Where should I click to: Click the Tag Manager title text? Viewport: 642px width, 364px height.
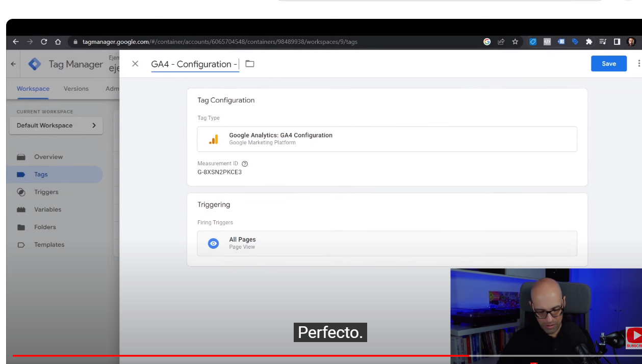click(x=76, y=64)
